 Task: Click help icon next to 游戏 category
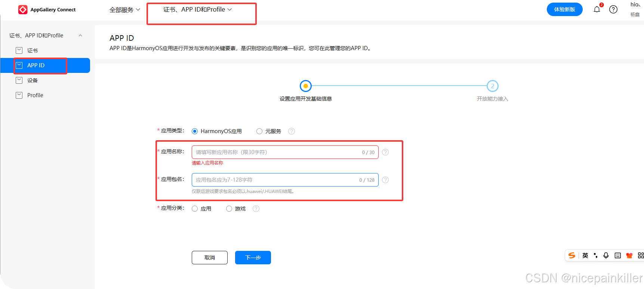tap(256, 209)
